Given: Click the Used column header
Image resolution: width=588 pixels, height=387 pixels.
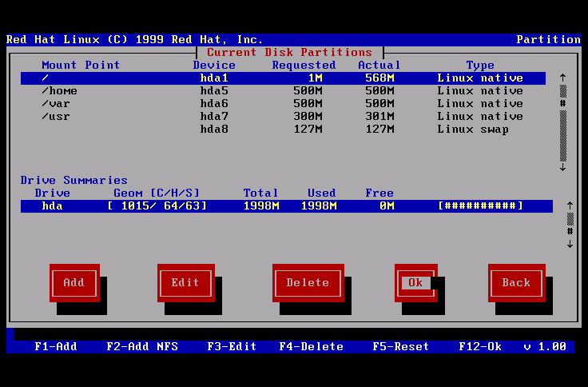Looking at the screenshot, I should click(322, 193).
